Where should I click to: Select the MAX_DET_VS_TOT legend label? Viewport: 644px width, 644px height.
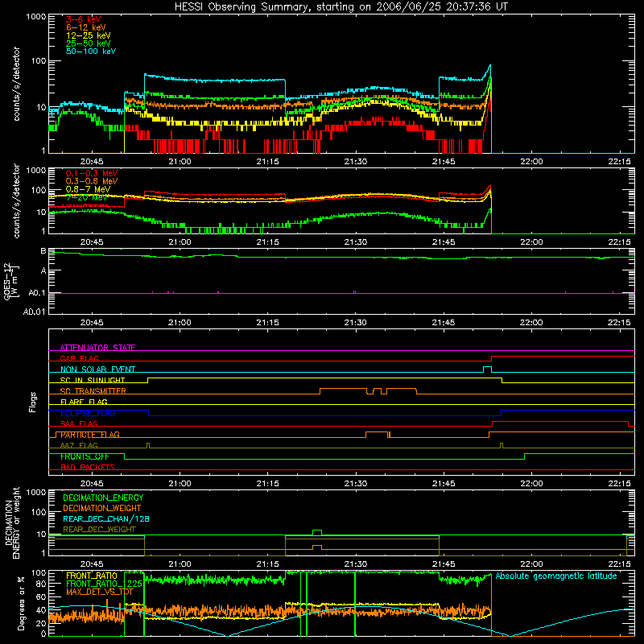(x=99, y=592)
